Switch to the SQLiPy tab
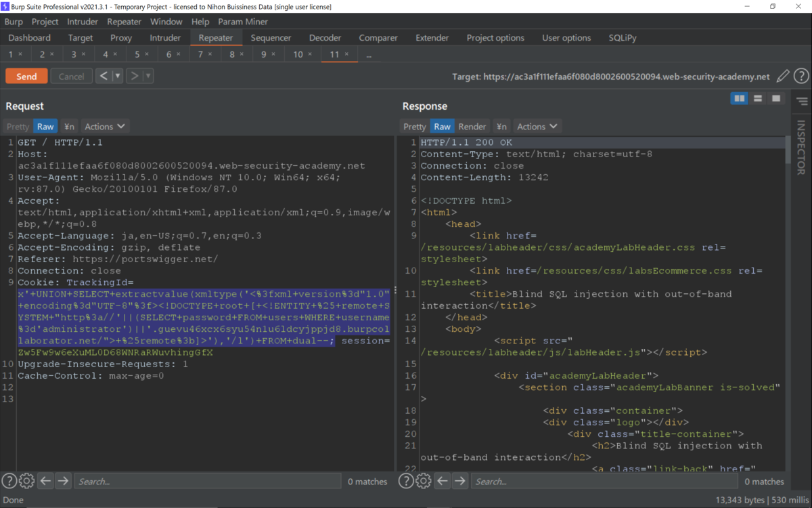The height and width of the screenshot is (508, 812). tap(622, 38)
